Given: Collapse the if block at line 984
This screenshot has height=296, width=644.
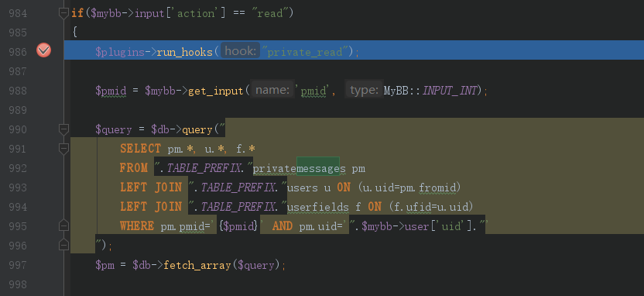Looking at the screenshot, I should tap(63, 13).
